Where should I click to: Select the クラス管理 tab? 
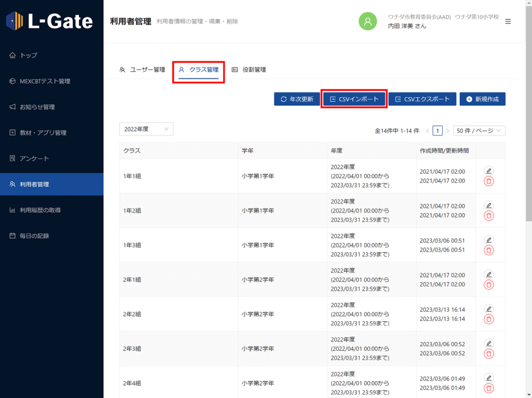click(198, 70)
